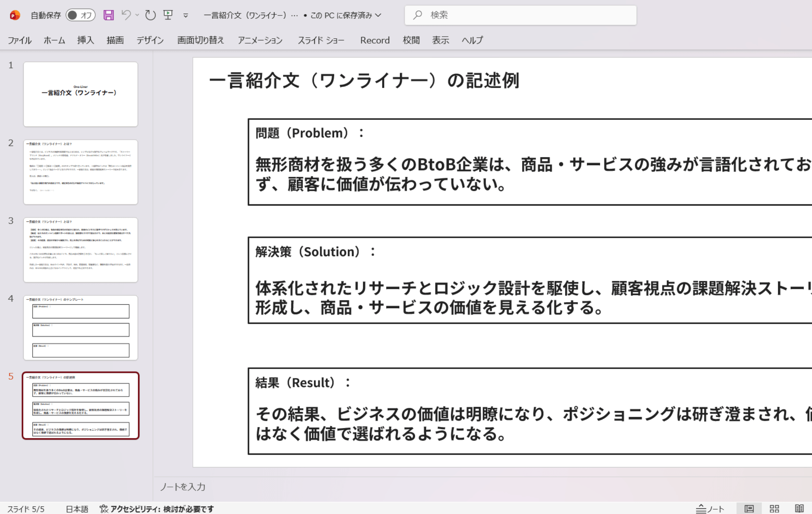Click the Solution box body text
812x514 pixels.
533,297
